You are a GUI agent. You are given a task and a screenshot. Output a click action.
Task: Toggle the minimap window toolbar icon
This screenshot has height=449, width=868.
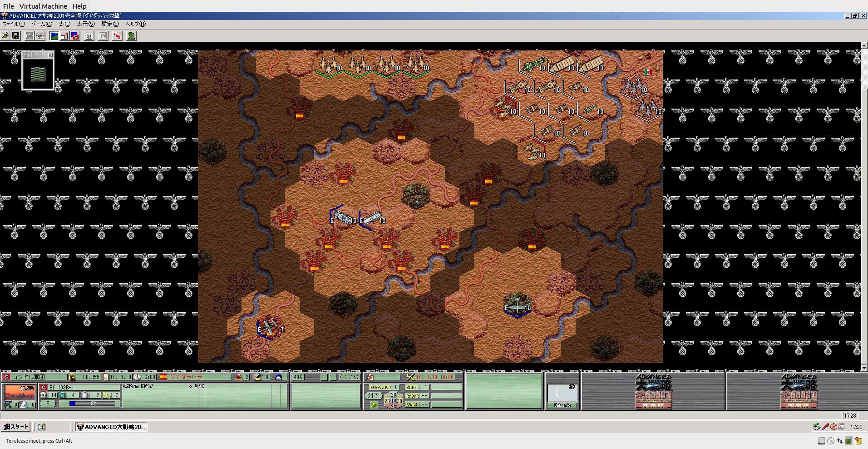tap(64, 36)
